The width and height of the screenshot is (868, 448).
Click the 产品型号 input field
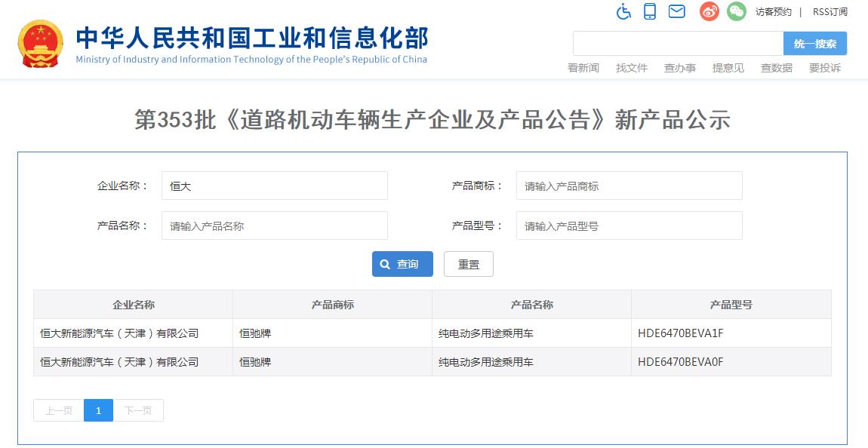629,226
